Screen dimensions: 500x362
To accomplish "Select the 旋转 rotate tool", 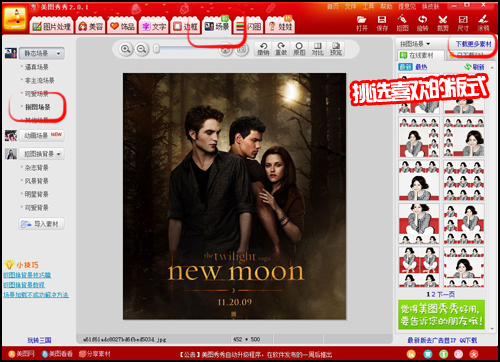I will [x=422, y=23].
